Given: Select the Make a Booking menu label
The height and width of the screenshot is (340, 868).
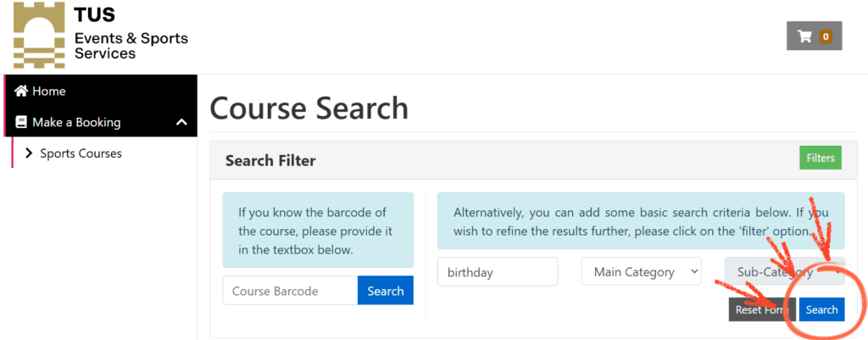Looking at the screenshot, I should point(76,122).
